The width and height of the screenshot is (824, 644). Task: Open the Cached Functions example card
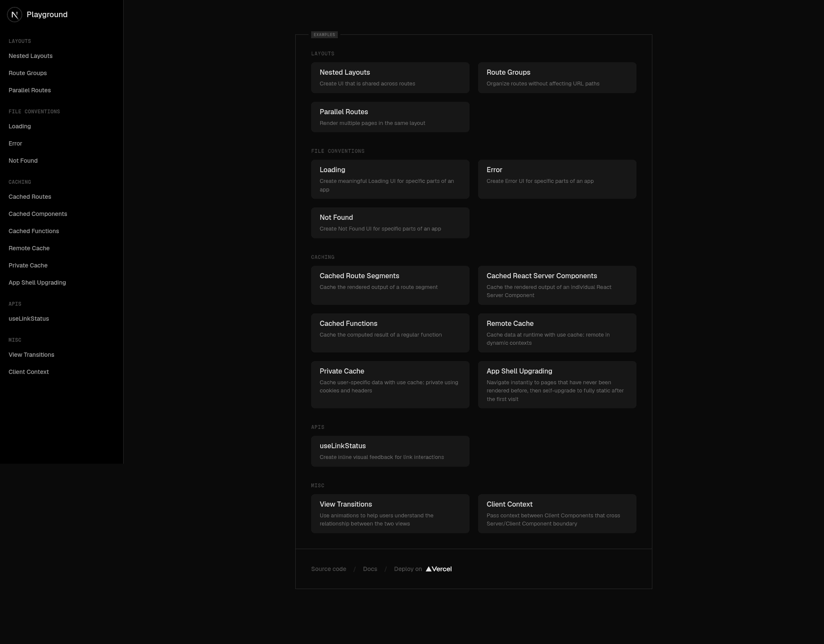[390, 333]
